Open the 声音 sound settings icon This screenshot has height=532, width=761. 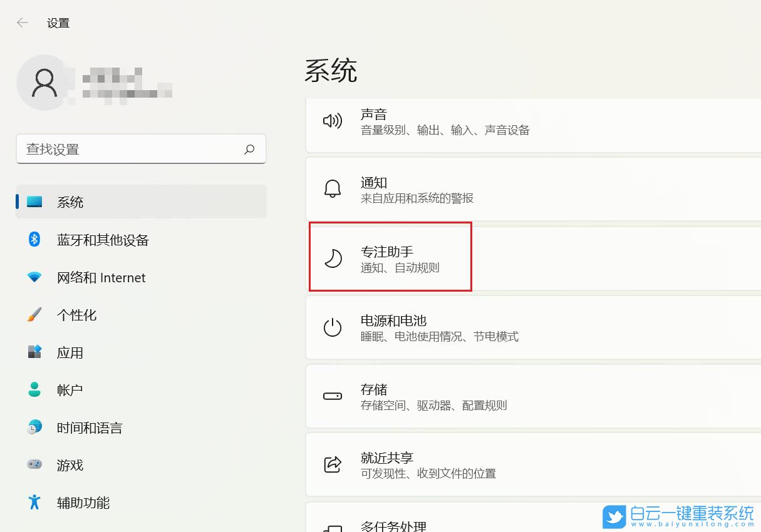tap(333, 121)
